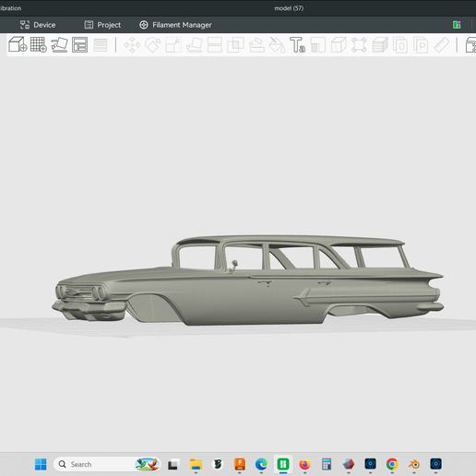Launch Fusion 360 from the taskbar
Viewport: 476px width, 476px height.
(240, 464)
